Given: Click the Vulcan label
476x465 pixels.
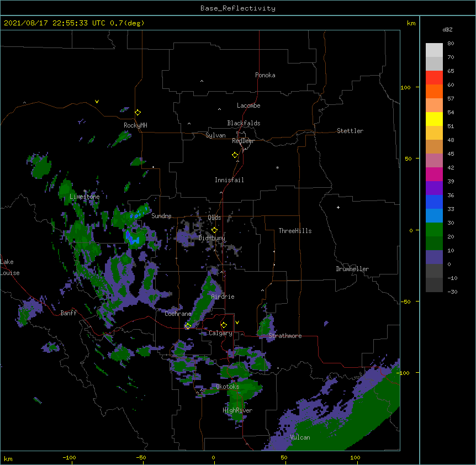Looking at the screenshot, I should (300, 437).
